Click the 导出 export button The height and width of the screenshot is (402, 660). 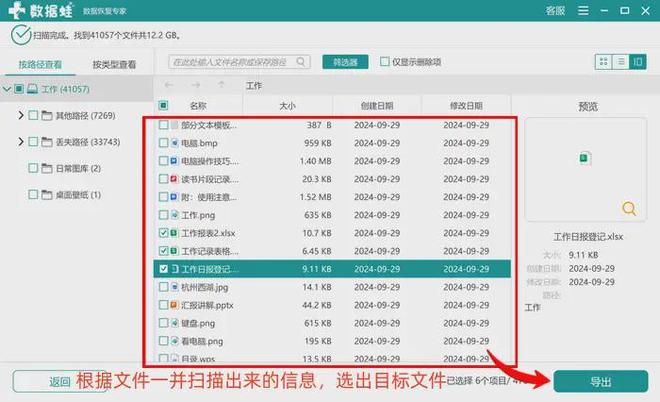click(x=601, y=381)
